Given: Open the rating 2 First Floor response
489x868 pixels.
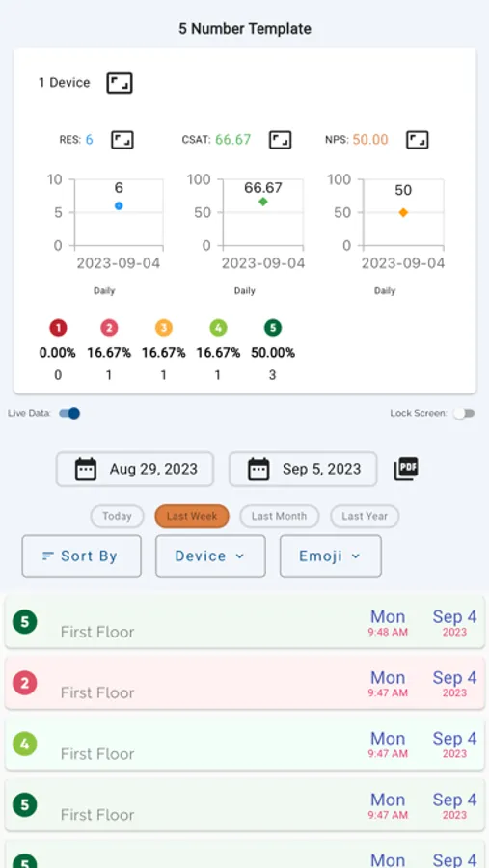Looking at the screenshot, I should tap(245, 683).
